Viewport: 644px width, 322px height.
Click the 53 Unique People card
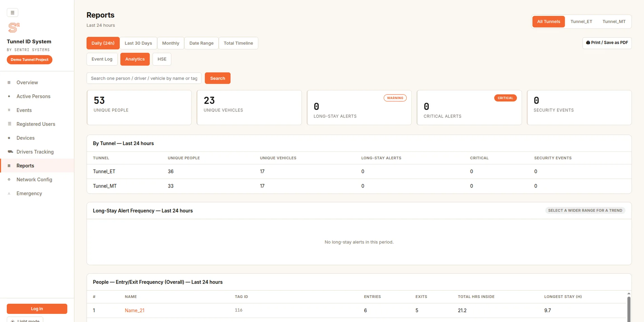139,107
